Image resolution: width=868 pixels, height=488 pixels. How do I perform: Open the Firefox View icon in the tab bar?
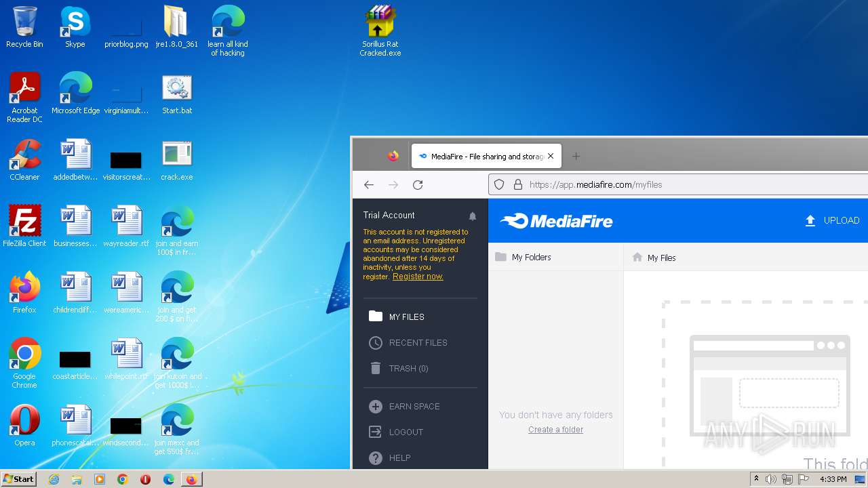(x=393, y=156)
